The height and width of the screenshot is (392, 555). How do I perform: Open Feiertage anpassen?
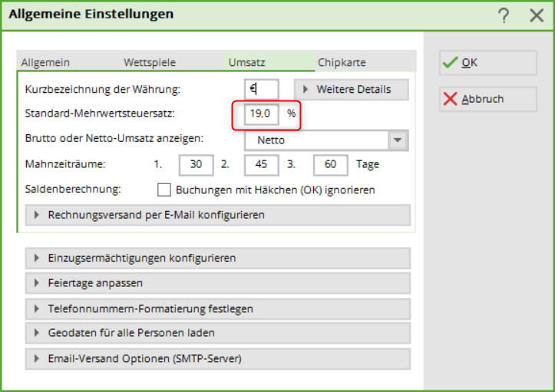218,283
